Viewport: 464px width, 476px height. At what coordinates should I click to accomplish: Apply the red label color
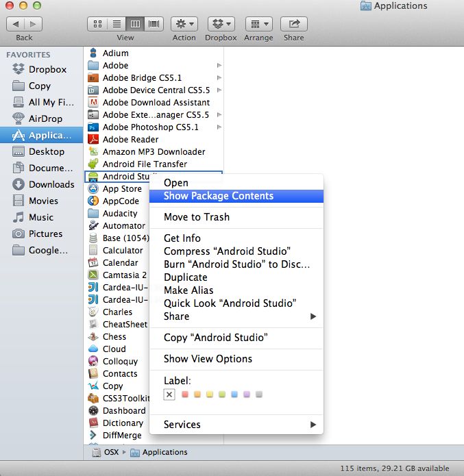click(x=185, y=394)
